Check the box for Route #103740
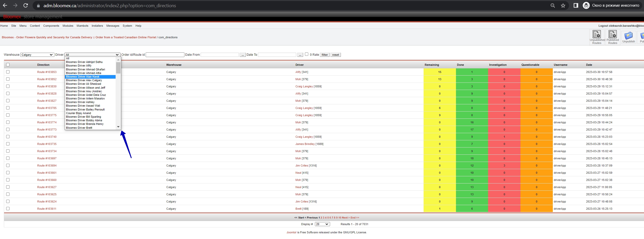 (x=8, y=137)
